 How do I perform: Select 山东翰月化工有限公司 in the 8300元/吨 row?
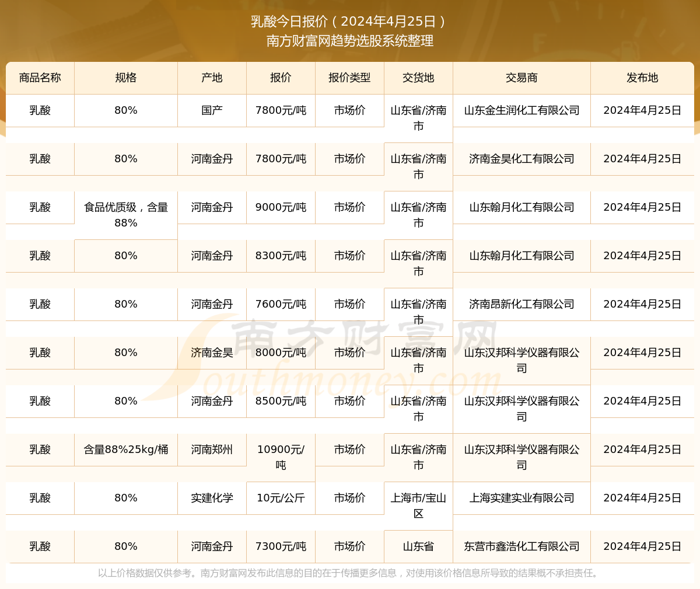521,256
